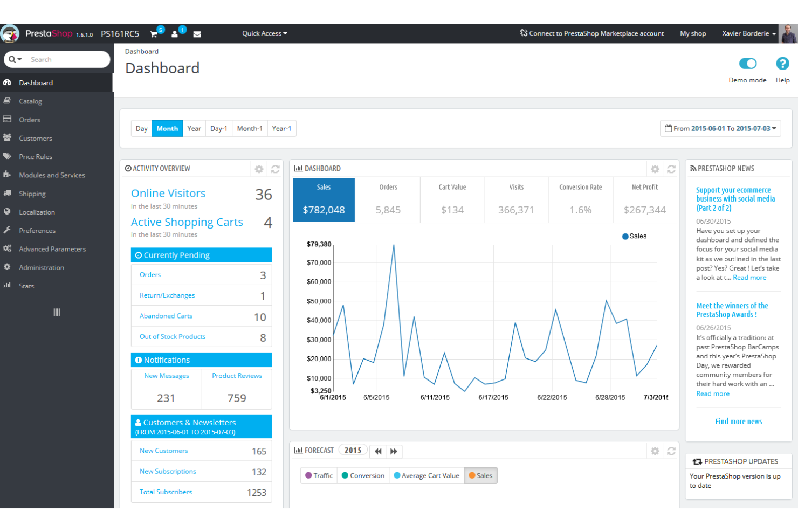
Task: Open the messages envelope icon
Action: coord(197,33)
